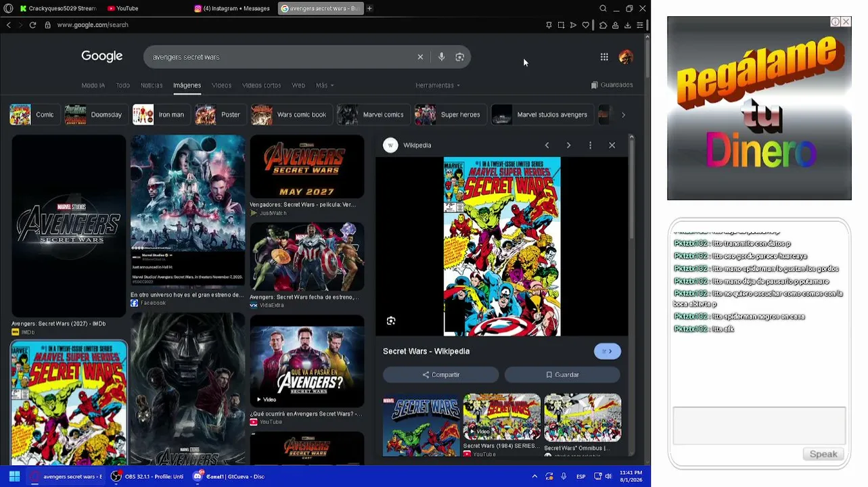Search by image with Google Lens icon
Viewport: 868px width, 487px height.
tap(460, 57)
